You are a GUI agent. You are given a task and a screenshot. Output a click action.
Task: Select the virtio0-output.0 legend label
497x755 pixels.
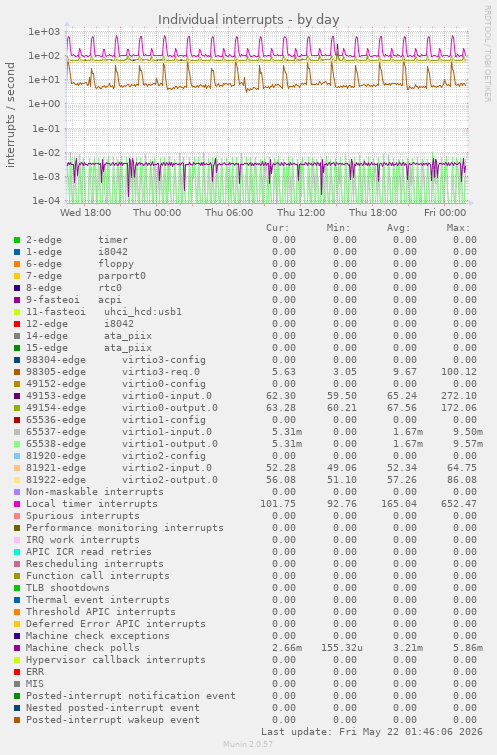pyautogui.click(x=170, y=408)
